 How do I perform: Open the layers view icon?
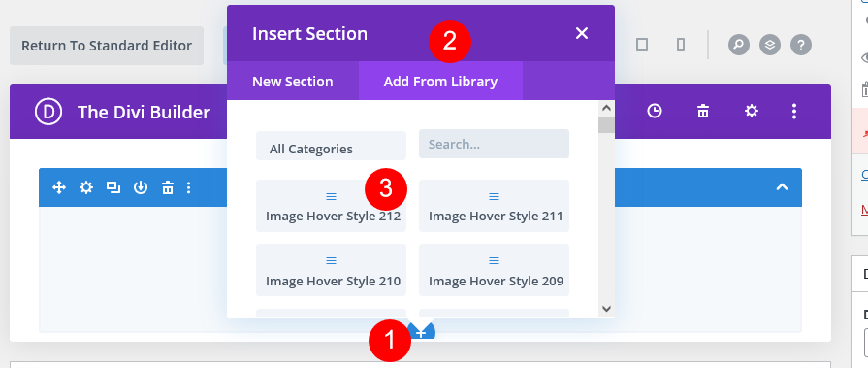click(770, 45)
